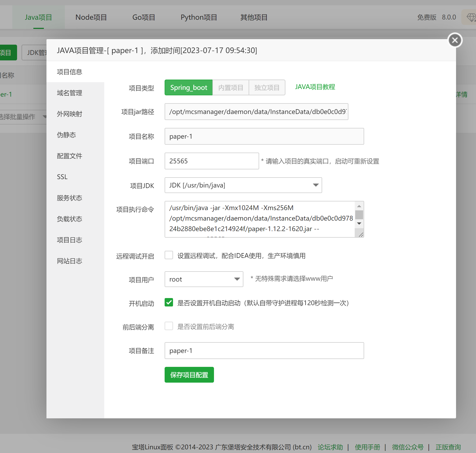Close the JAVA project management dialog

(455, 40)
